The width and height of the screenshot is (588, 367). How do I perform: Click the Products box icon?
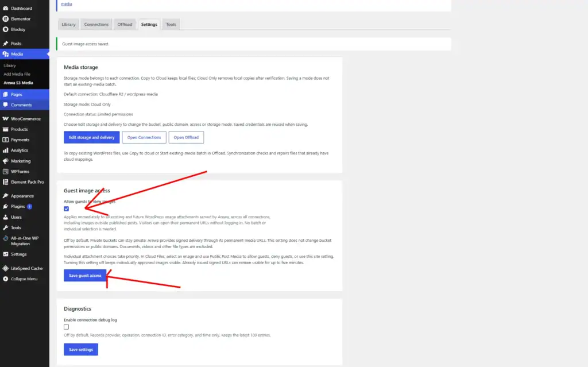pyautogui.click(x=6, y=129)
